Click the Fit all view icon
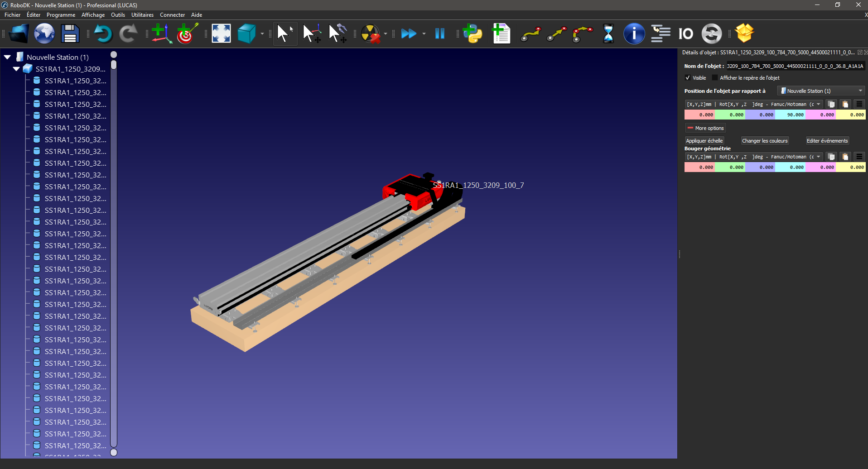The width and height of the screenshot is (868, 469). pyautogui.click(x=221, y=33)
